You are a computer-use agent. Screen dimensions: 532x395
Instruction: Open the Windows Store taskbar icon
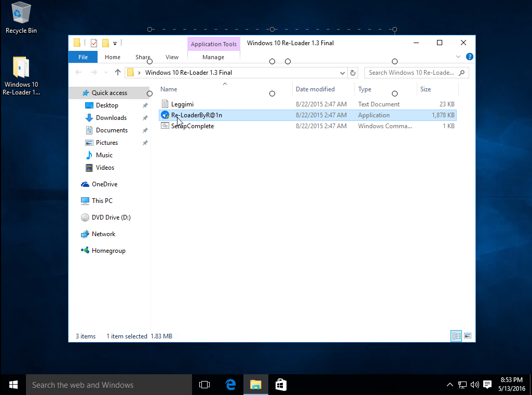pos(281,385)
